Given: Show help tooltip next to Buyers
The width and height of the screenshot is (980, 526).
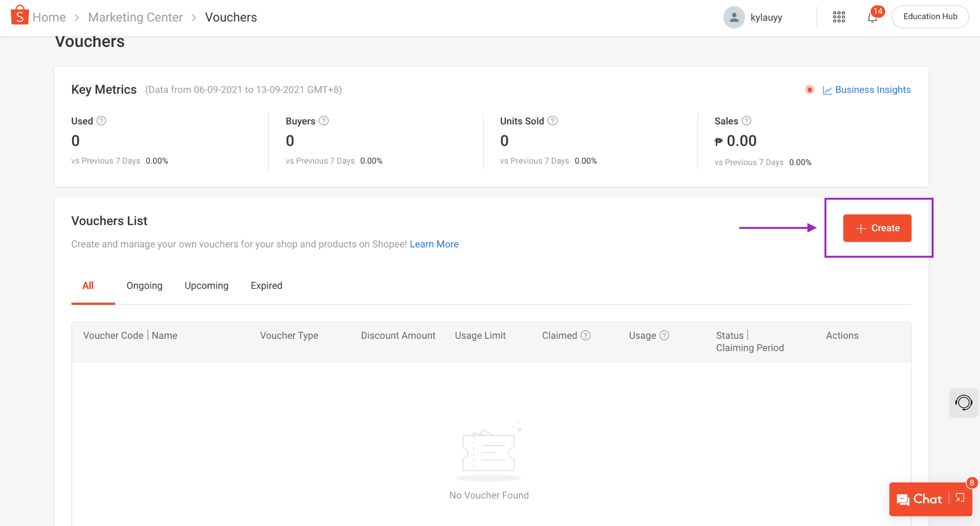Looking at the screenshot, I should pos(324,121).
